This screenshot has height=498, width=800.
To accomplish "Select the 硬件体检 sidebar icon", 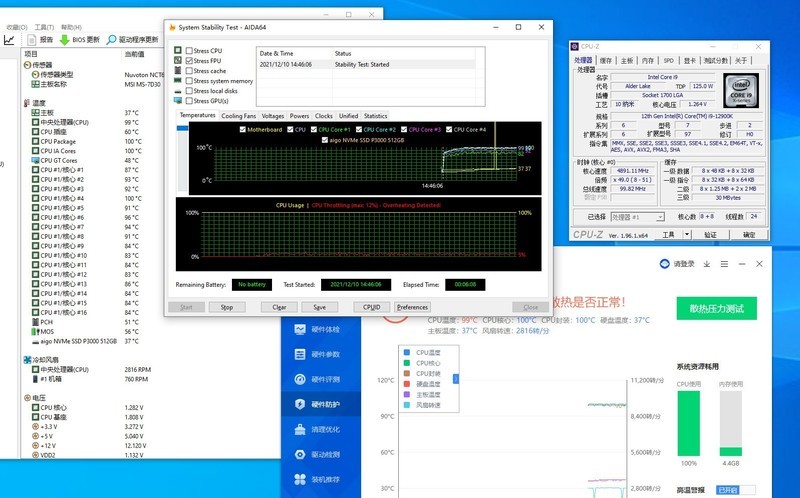I will point(300,330).
